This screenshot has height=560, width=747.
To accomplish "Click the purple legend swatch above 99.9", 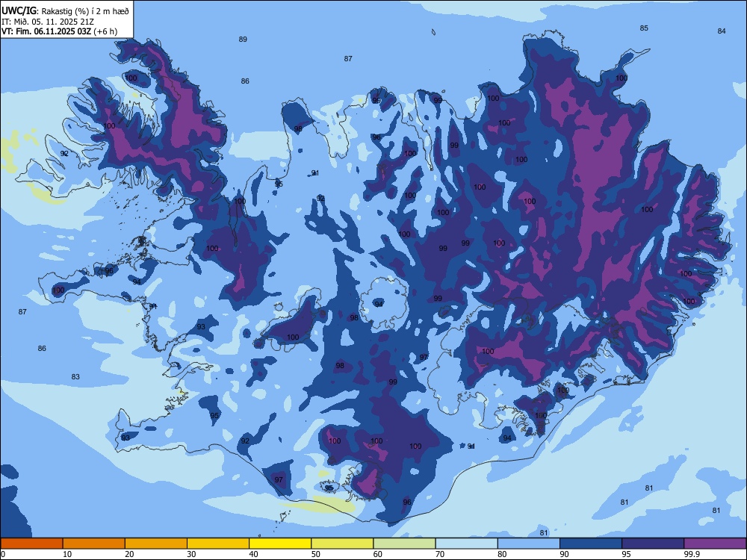I will pyautogui.click(x=715, y=544).
